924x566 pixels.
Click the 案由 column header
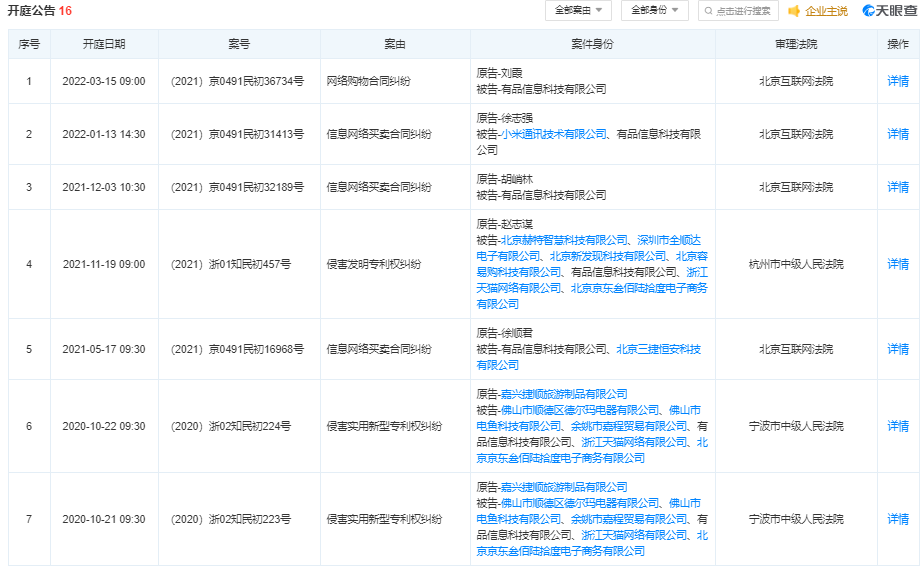[x=395, y=44]
